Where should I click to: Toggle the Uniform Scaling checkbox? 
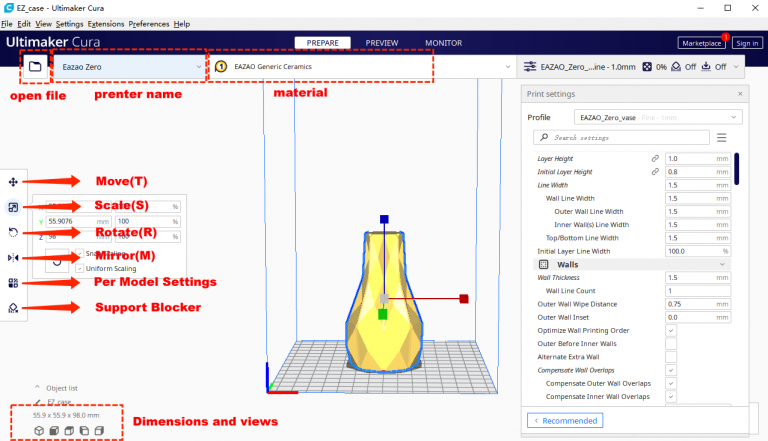coord(79,269)
